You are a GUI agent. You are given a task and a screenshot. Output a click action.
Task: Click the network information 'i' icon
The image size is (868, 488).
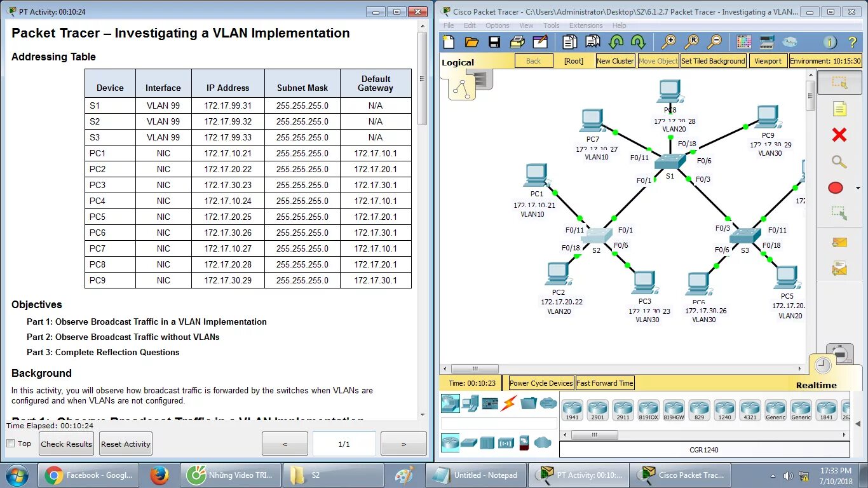[x=830, y=42]
